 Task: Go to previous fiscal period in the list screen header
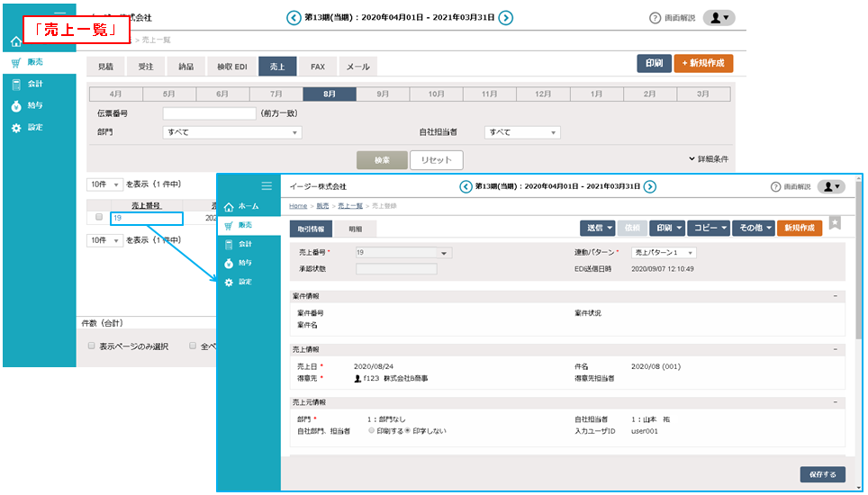tap(294, 17)
